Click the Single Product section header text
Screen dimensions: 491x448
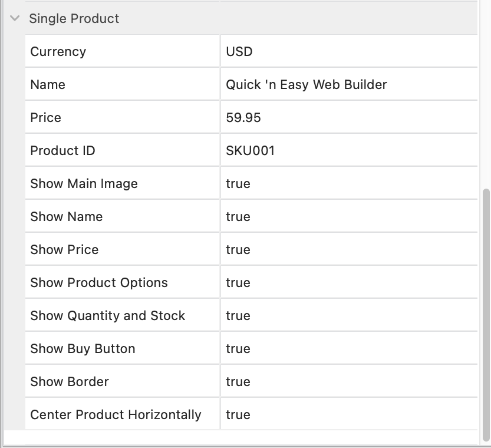pos(73,18)
